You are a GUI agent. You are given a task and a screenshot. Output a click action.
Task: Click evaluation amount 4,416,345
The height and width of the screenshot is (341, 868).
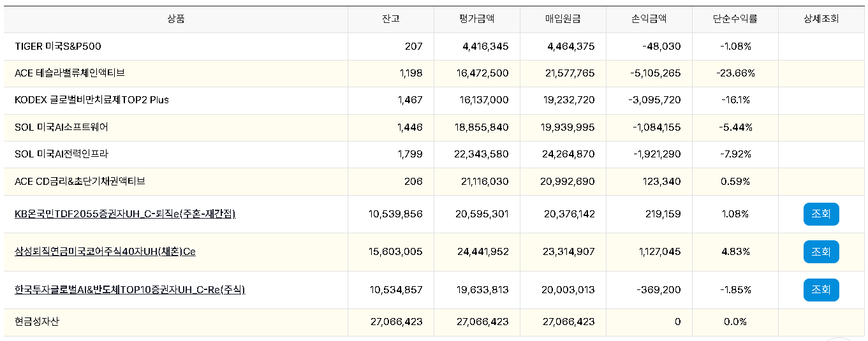[485, 47]
